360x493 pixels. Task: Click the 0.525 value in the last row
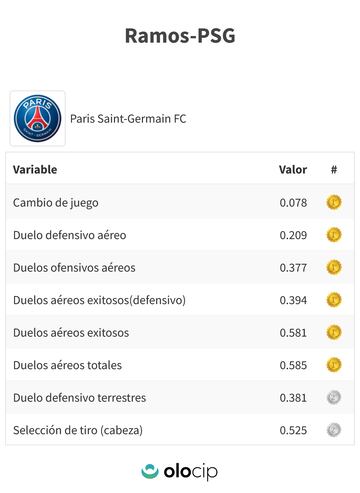[x=293, y=430]
